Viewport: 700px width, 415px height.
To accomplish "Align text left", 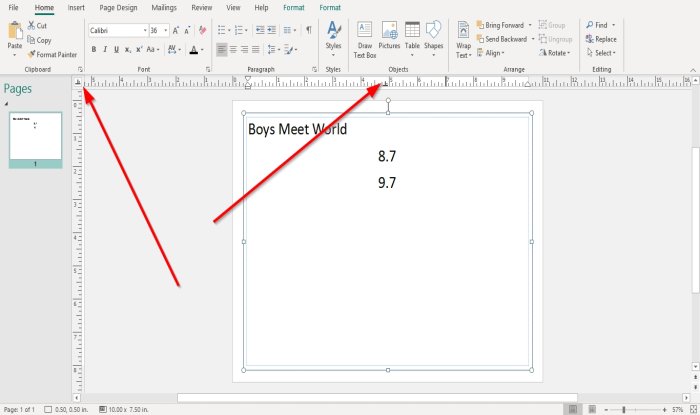I will click(x=221, y=50).
